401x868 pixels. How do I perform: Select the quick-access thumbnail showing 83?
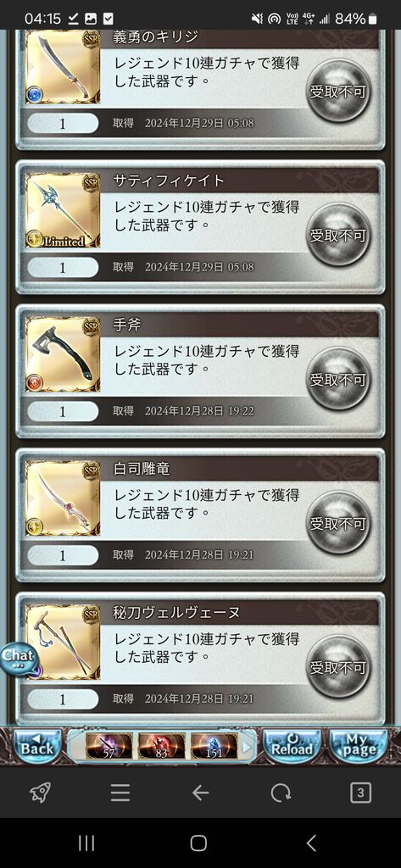[x=162, y=746]
